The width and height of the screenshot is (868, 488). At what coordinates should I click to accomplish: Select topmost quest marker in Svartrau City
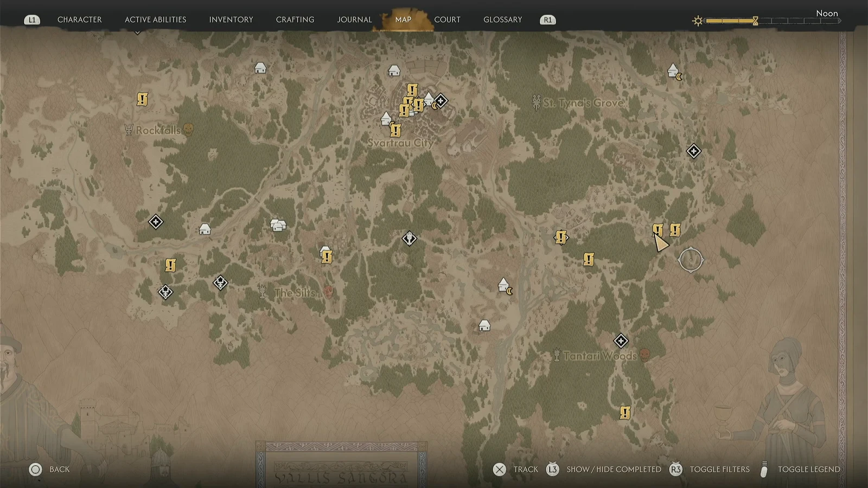click(x=412, y=89)
